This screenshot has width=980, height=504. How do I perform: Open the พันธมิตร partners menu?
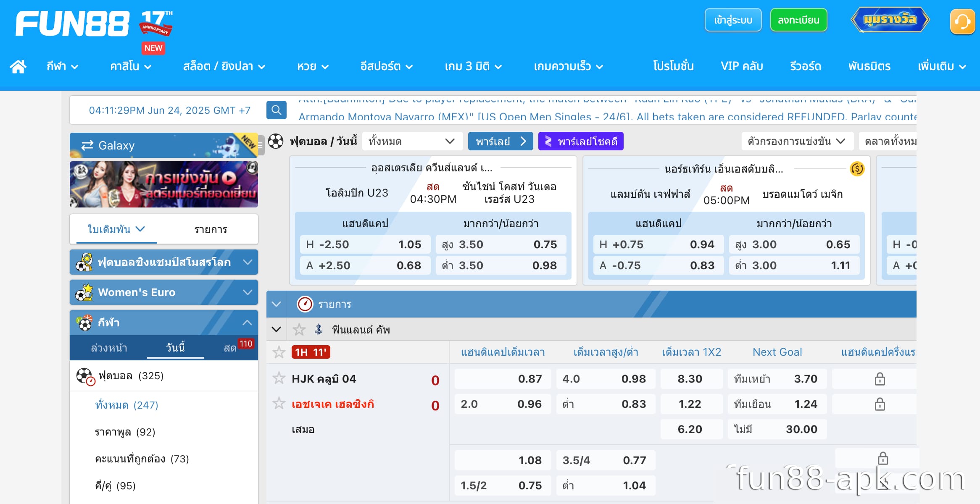click(869, 66)
